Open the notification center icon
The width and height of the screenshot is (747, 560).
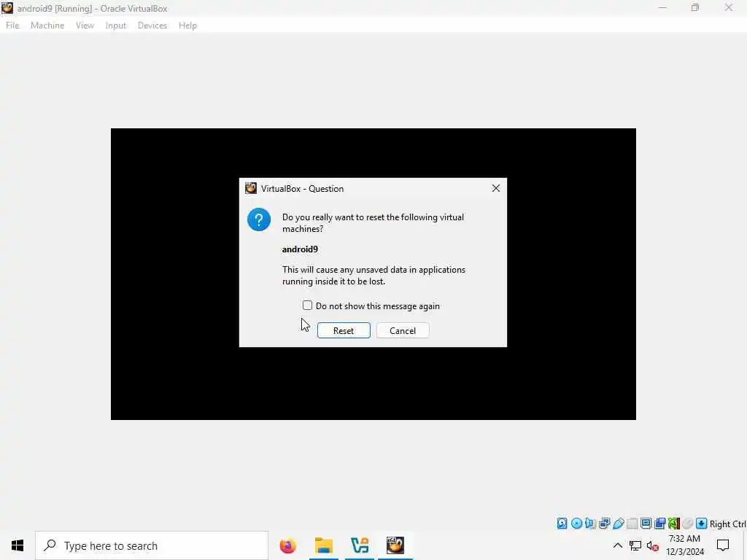723,545
